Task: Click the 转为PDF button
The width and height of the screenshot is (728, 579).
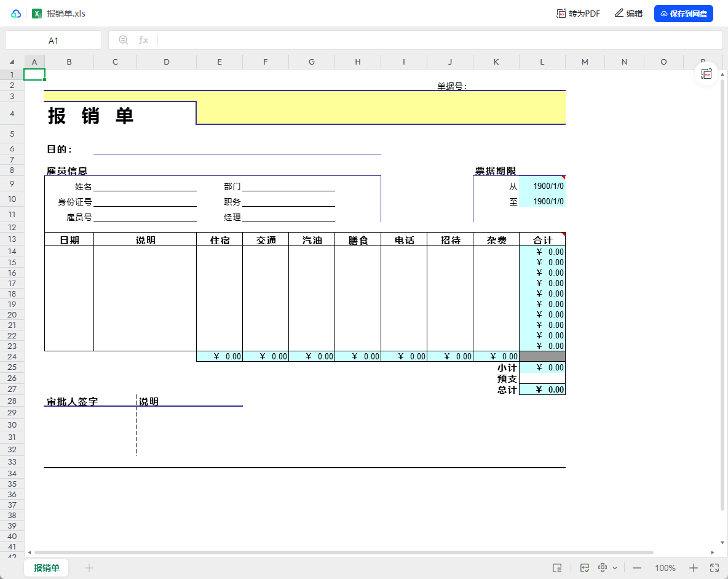Action: click(x=578, y=14)
